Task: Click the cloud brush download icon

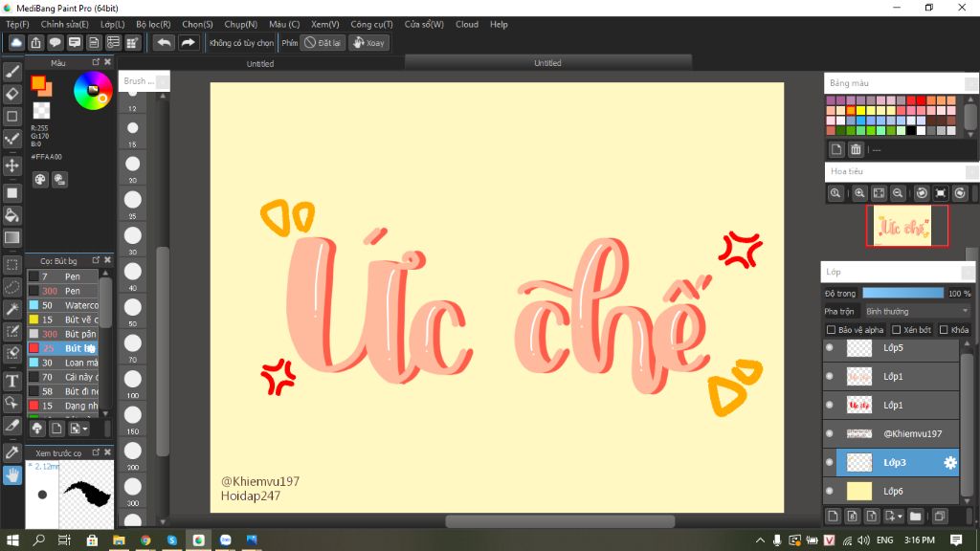Action: coord(37,428)
